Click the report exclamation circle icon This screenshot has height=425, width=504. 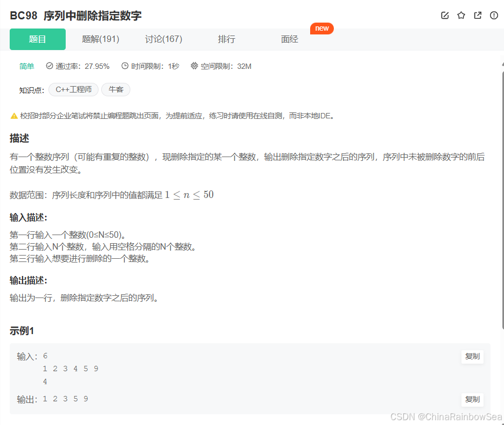[494, 16]
